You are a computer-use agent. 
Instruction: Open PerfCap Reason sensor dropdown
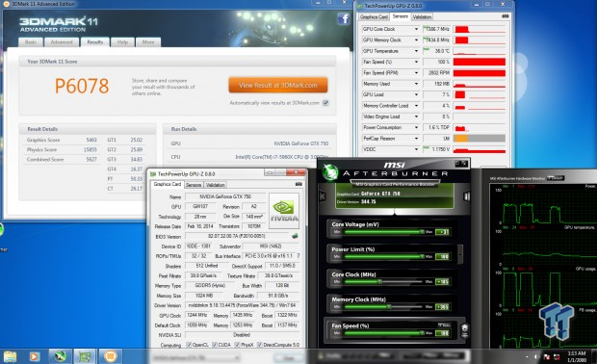pyautogui.click(x=416, y=139)
